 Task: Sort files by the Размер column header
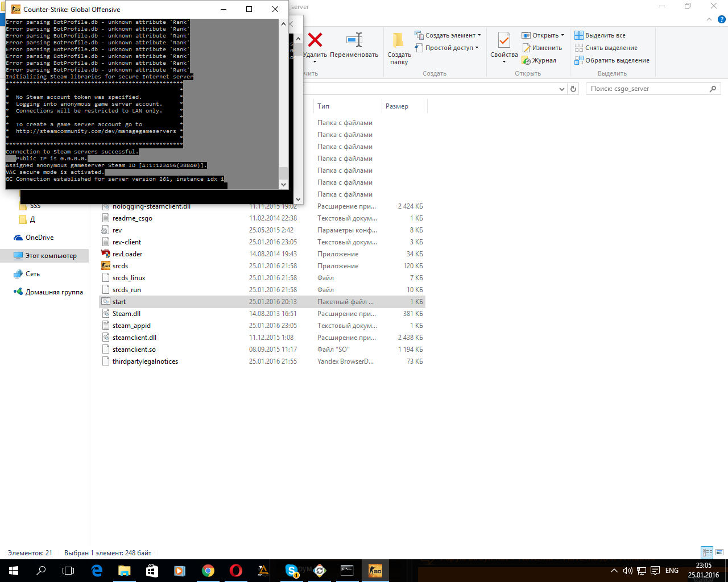404,106
